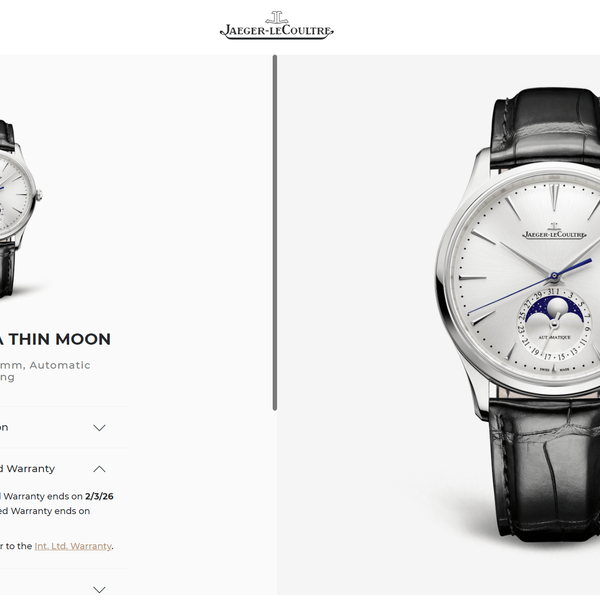This screenshot has height=600, width=600.
Task: Click the warranty end date 2/3/26
Action: coord(99,496)
